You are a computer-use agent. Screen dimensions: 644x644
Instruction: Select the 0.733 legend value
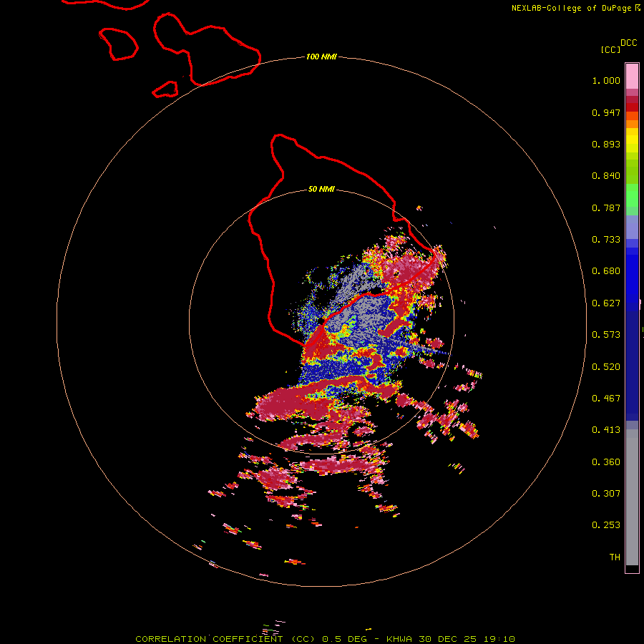(606, 240)
